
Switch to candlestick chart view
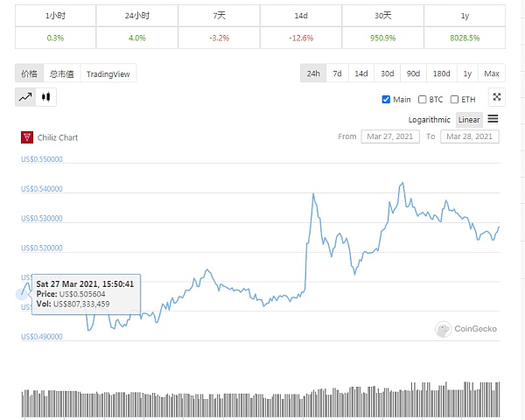tap(46, 98)
